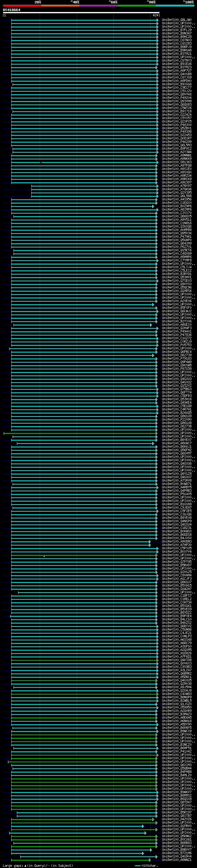This screenshot has height=868, width=197.
Task: Open hit UniRef100_C6TJG9
Action: pyautogui.click(x=177, y=78)
